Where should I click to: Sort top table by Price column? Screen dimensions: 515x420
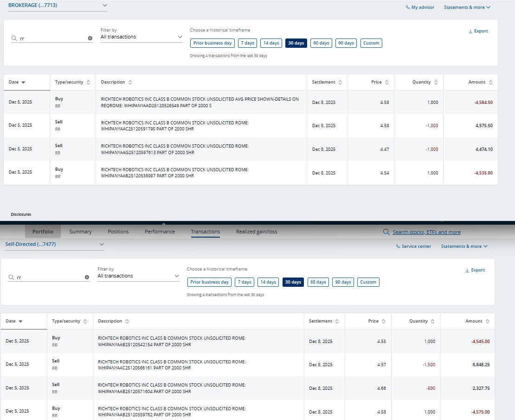point(387,82)
